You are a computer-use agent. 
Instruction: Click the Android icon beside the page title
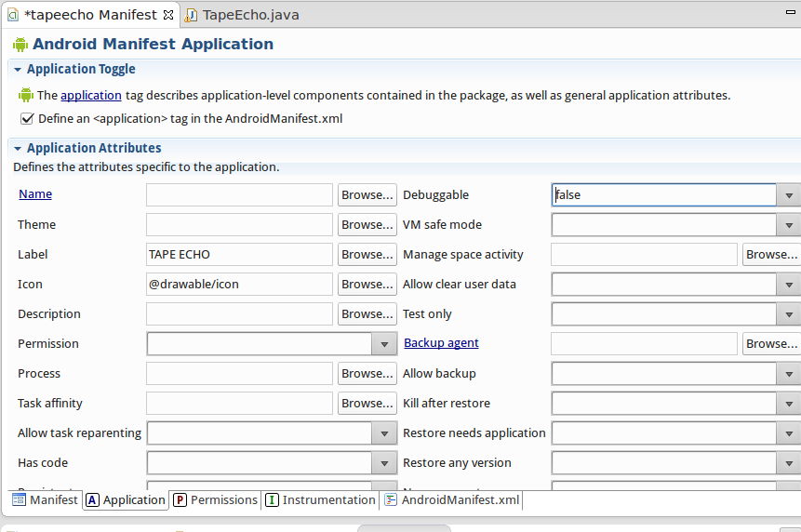click(20, 44)
